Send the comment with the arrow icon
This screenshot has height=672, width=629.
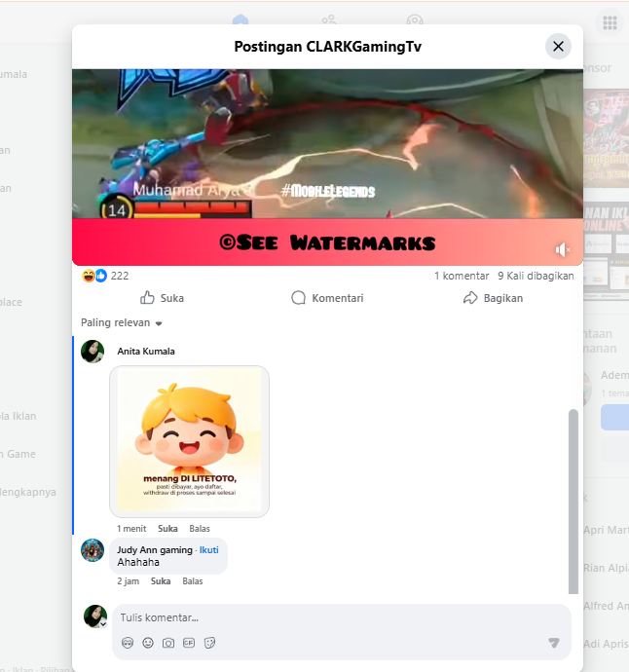pyautogui.click(x=554, y=643)
